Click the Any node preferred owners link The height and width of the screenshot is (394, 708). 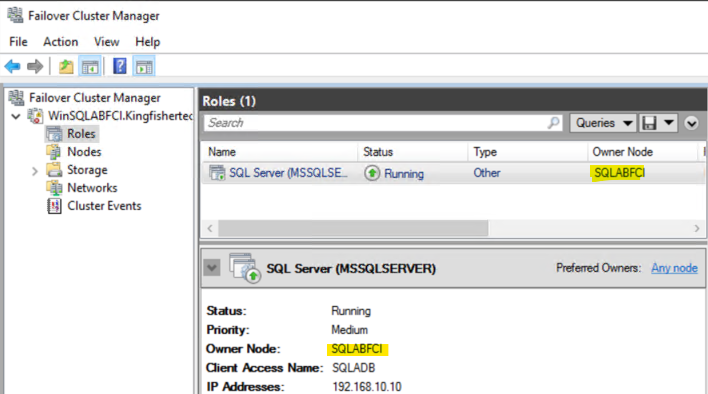[x=674, y=268]
